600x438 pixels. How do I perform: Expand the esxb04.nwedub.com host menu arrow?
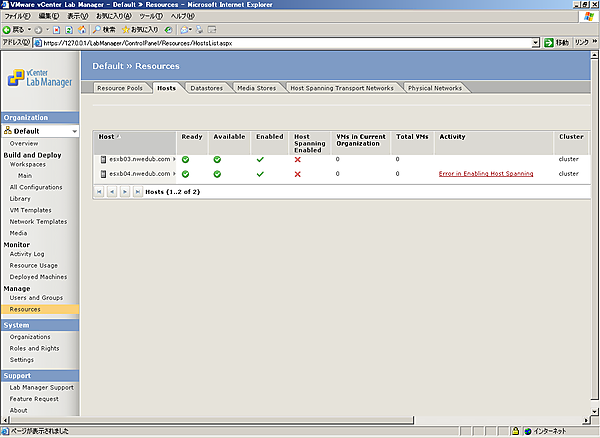[x=174, y=174]
